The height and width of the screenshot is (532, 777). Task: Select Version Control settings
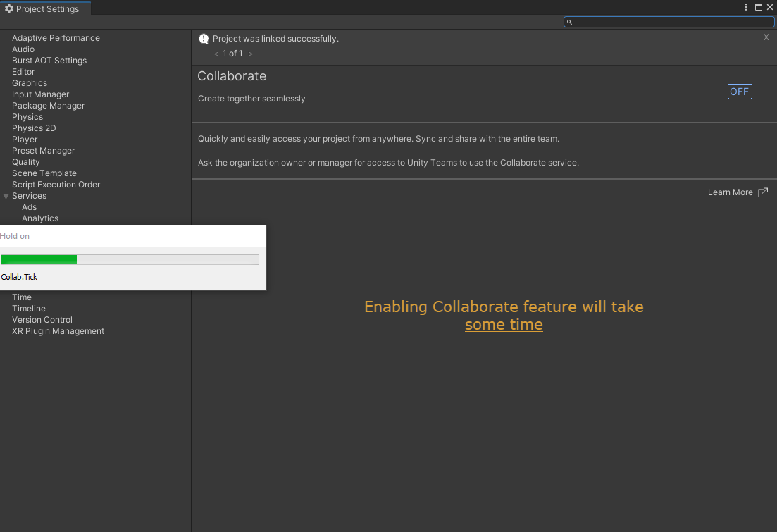[42, 320]
